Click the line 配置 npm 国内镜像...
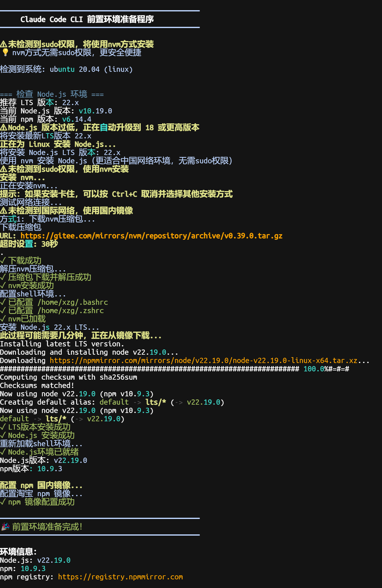 (x=41, y=485)
